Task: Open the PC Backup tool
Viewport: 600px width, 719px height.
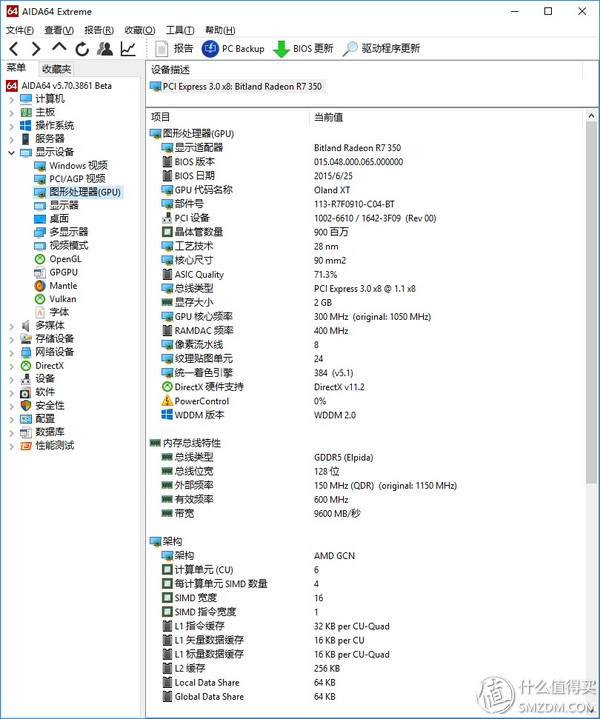Action: 233,49
